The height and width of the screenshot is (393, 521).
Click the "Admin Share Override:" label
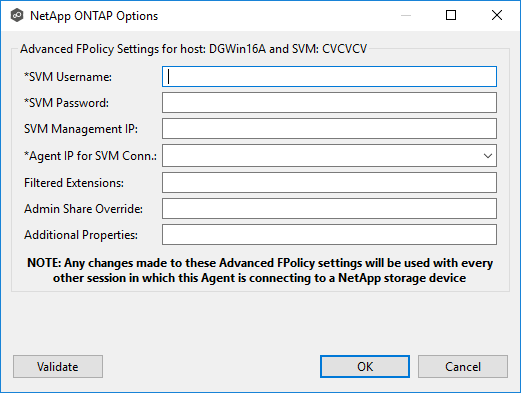(83, 209)
